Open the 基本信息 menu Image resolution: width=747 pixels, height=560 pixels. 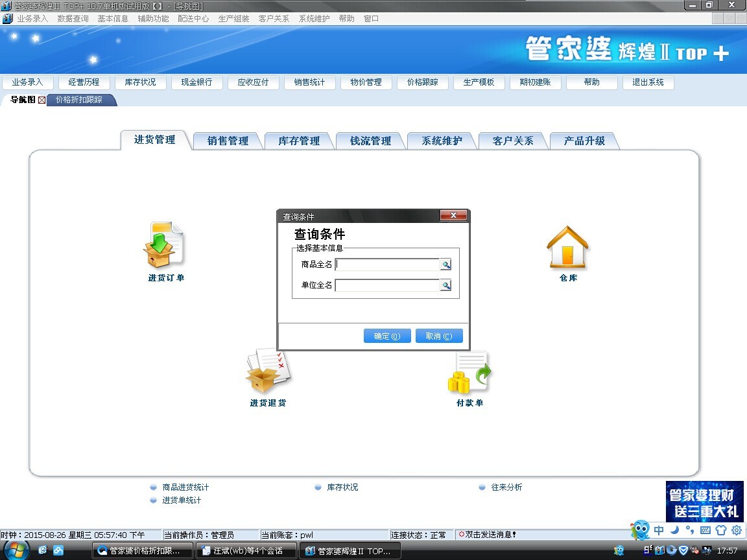click(x=113, y=19)
